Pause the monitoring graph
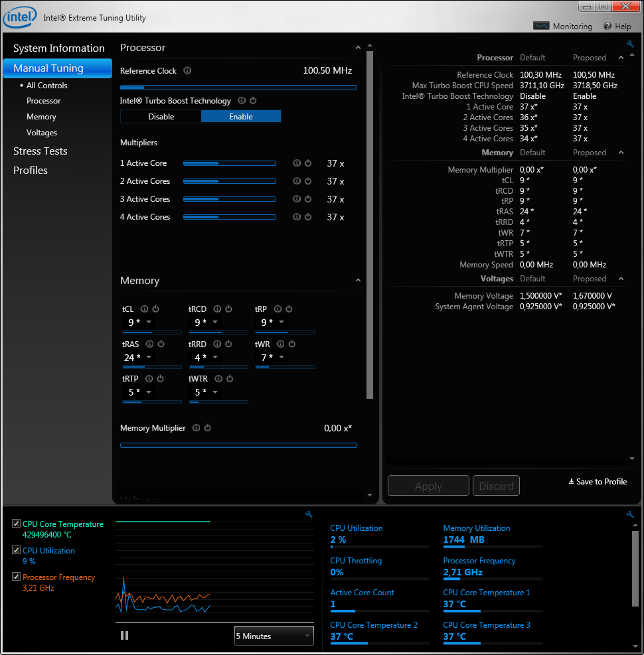 pos(124,636)
